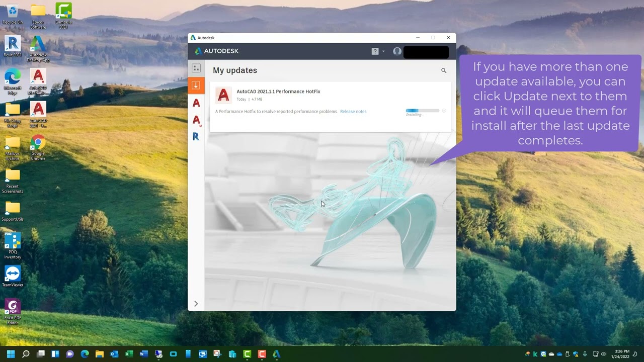The height and width of the screenshot is (362, 644).
Task: Select the My updates download icon in sidebar
Action: pyautogui.click(x=196, y=85)
